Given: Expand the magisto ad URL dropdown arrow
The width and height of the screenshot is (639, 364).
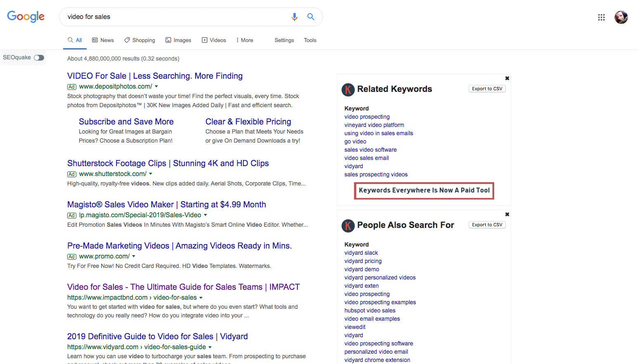Looking at the screenshot, I should 205,215.
